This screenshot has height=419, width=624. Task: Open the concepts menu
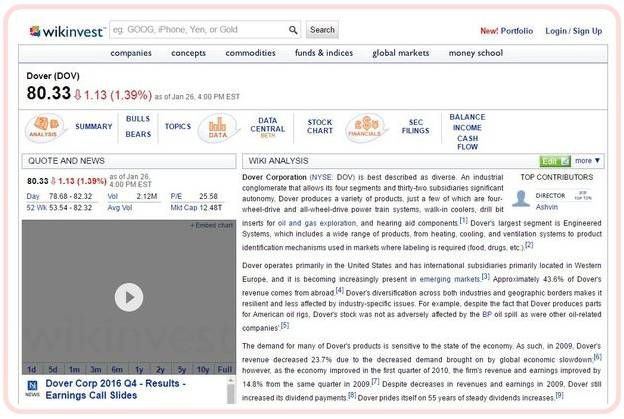click(189, 53)
